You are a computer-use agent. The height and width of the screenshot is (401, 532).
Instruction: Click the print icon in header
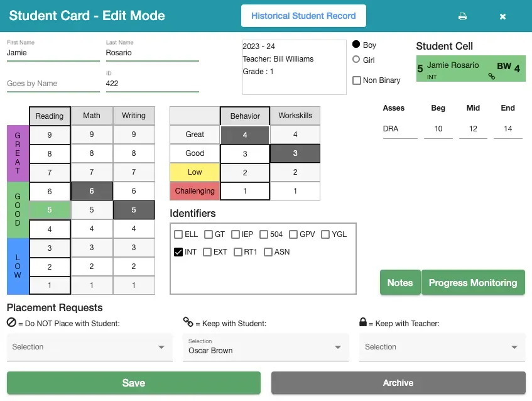point(462,16)
